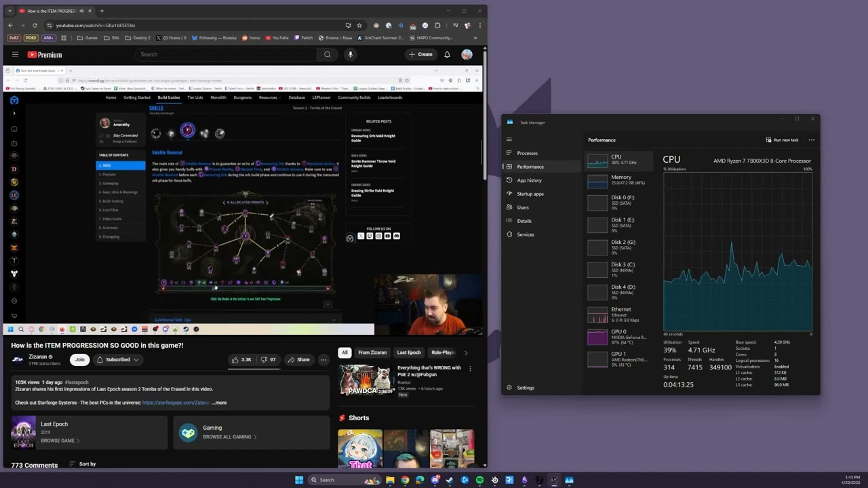This screenshot has height=488, width=868.
Task: Open the Subscribed notification dropdown
Action: tap(118, 359)
